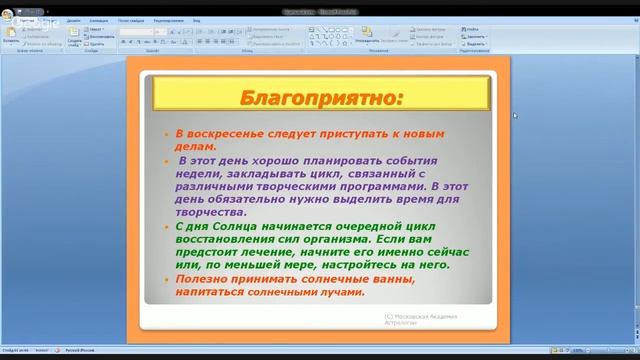Toggle Align Text Left

pos(200,42)
